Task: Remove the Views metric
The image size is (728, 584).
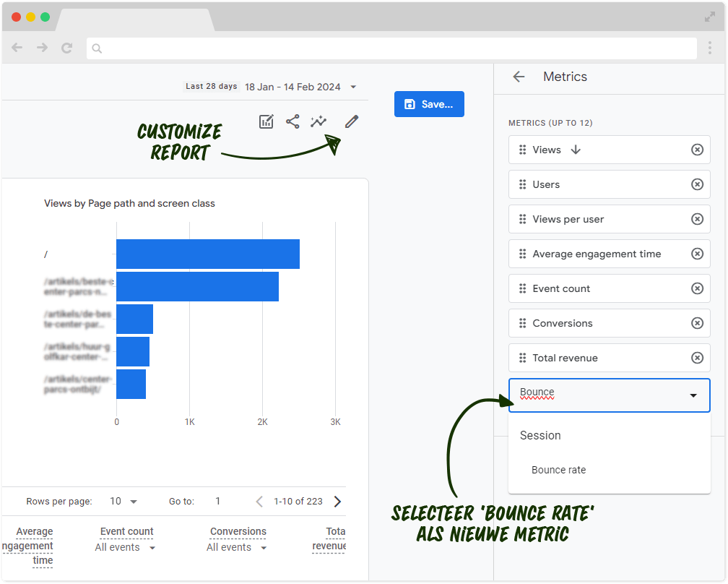Action: pyautogui.click(x=697, y=150)
